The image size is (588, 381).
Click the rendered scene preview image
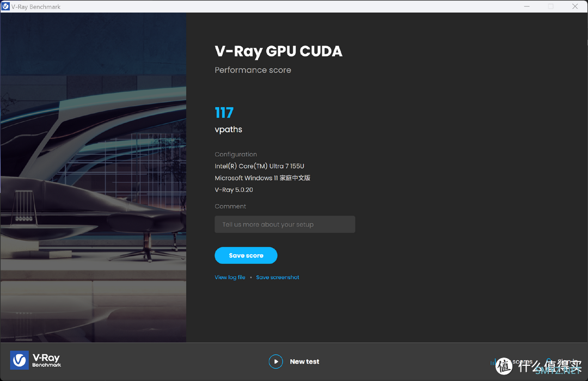tap(94, 177)
